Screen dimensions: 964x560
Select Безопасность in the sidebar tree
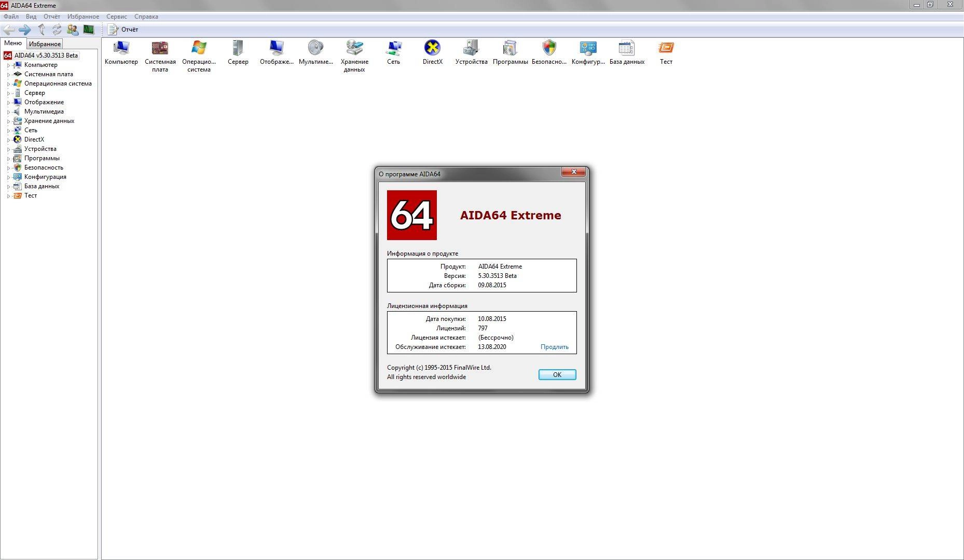click(44, 167)
